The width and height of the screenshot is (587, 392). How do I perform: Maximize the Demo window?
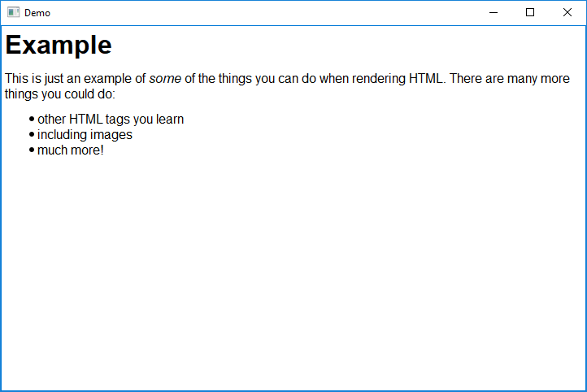click(530, 12)
